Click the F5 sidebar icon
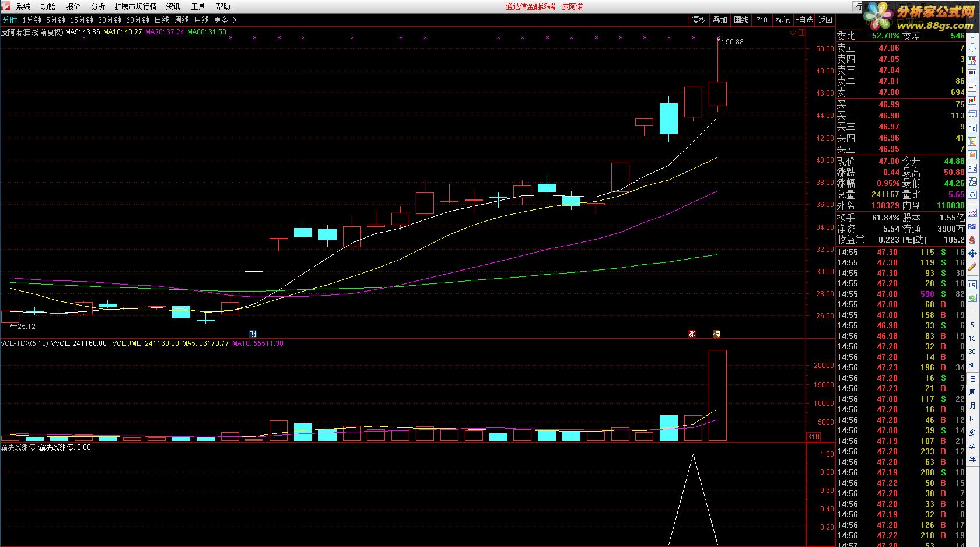Image resolution: width=980 pixels, height=547 pixels. (x=972, y=285)
